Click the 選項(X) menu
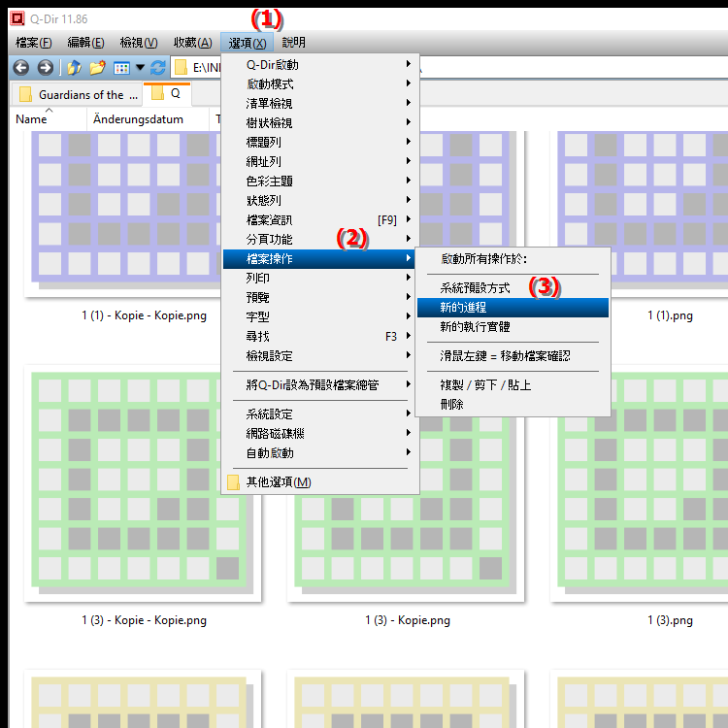Image resolution: width=728 pixels, height=728 pixels. pos(247,43)
